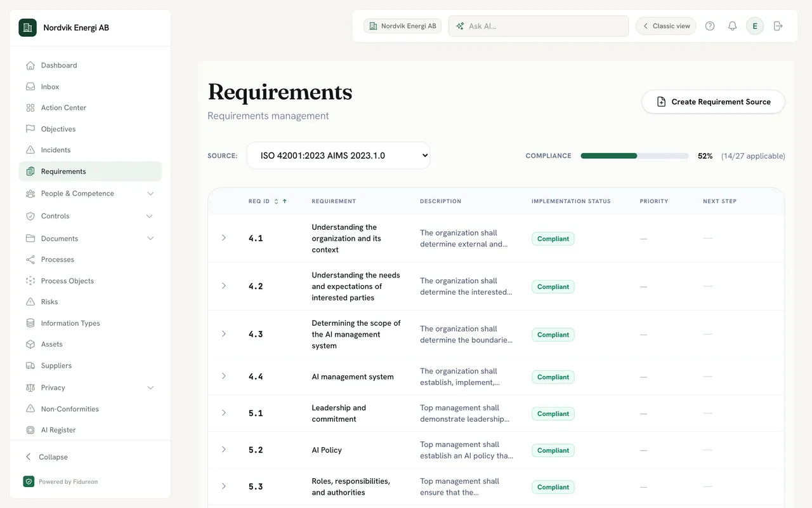Click the Risks triangle icon

30,302
